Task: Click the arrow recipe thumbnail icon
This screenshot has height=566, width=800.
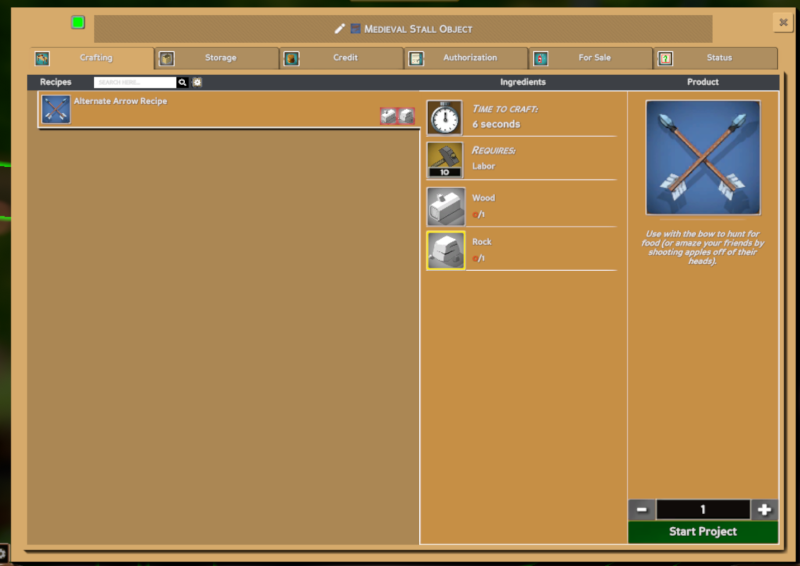Action: [56, 109]
